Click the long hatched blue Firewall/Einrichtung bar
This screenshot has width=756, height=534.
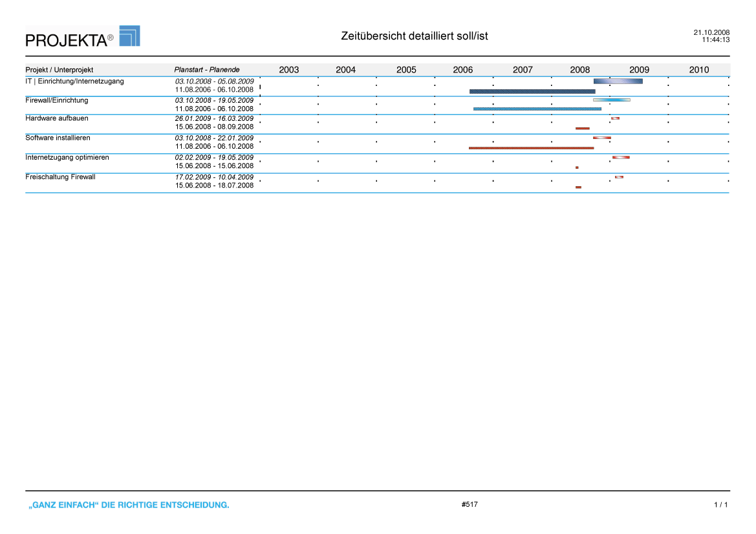537,109
